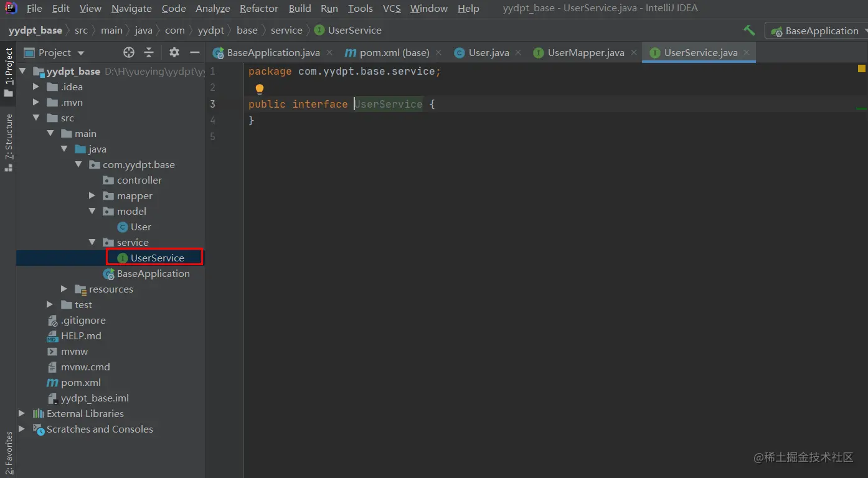Image resolution: width=868 pixels, height=478 pixels.
Task: Click the yydpt breadcrumb in navigation bar
Action: pyautogui.click(x=210, y=30)
